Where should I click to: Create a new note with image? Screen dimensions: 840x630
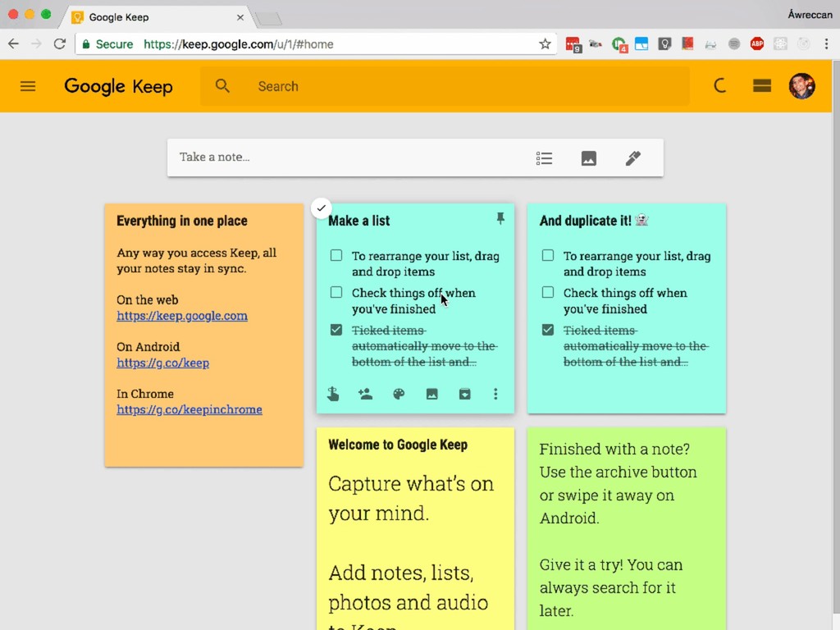[x=588, y=158]
